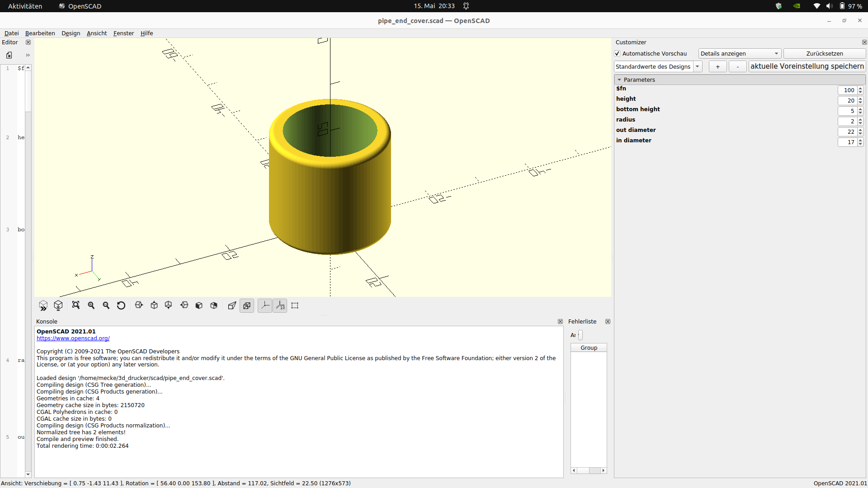Toggle the editor auto-reload icon above line numbers

click(x=9, y=55)
